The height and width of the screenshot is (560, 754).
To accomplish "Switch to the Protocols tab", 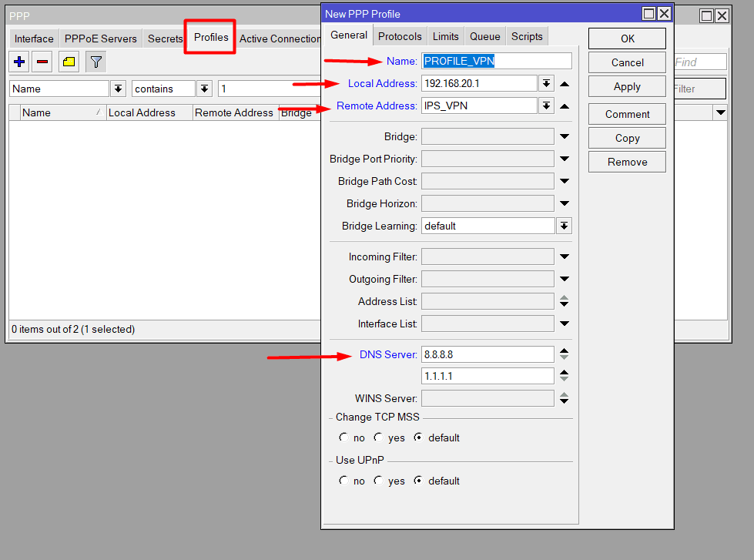I will [400, 35].
